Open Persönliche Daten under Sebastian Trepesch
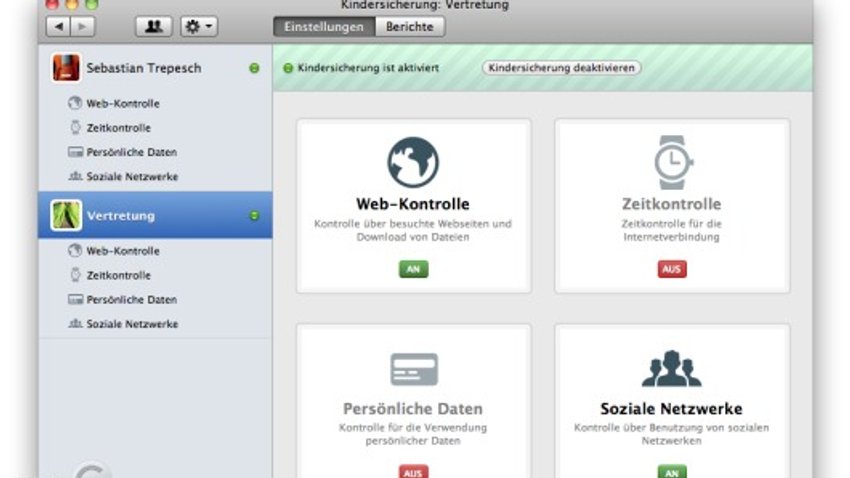The height and width of the screenshot is (478, 850). point(132,152)
